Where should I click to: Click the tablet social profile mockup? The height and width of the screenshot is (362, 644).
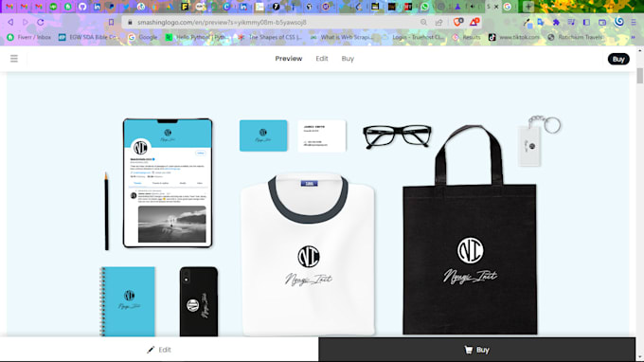[x=168, y=183]
